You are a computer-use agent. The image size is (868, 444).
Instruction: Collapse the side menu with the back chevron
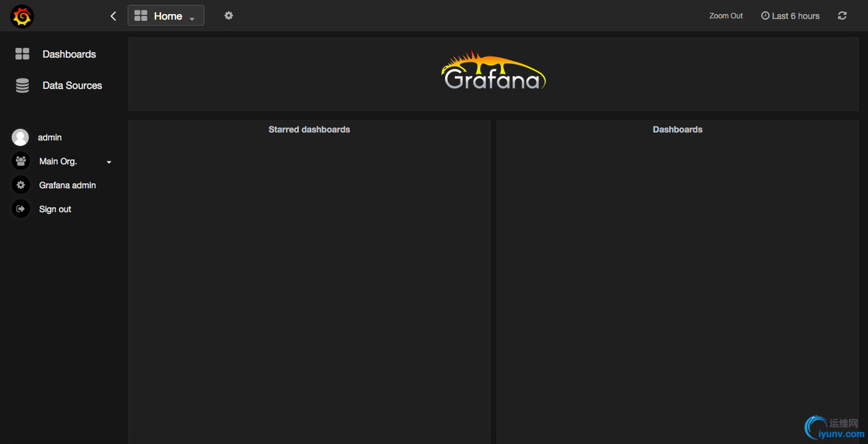click(113, 16)
